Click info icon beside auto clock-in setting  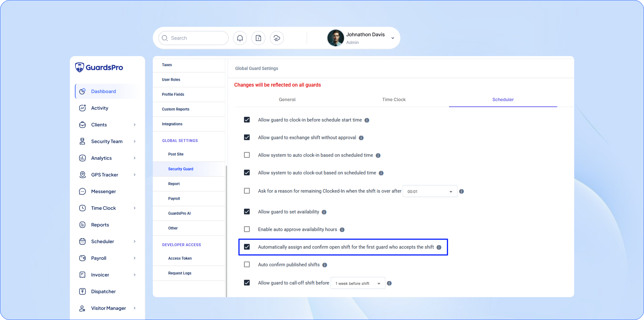click(378, 155)
